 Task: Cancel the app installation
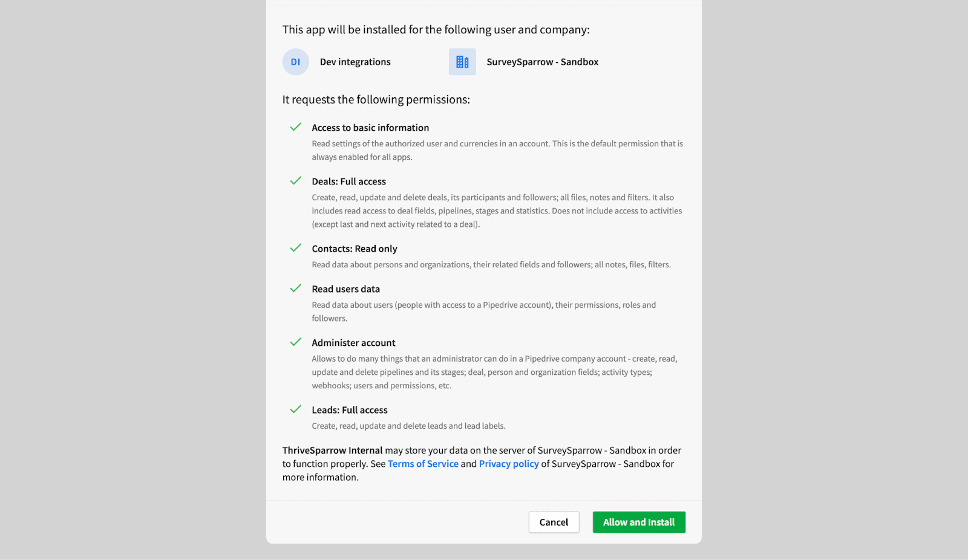(x=554, y=522)
